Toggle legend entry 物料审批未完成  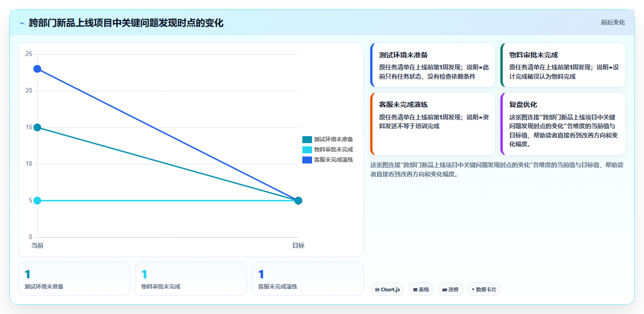tap(328, 150)
